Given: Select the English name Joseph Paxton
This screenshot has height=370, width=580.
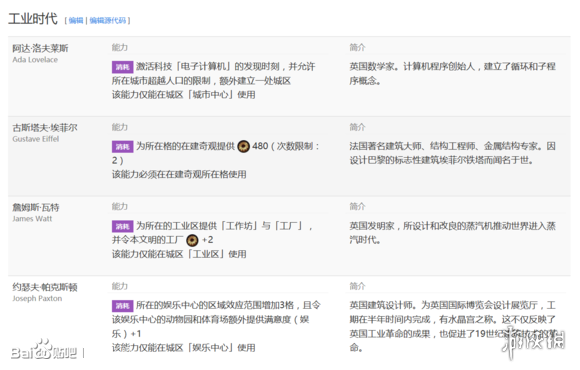Looking at the screenshot, I should tap(37, 298).
